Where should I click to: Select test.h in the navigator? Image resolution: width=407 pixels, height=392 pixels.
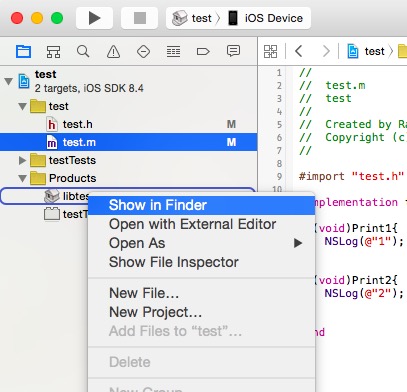pyautogui.click(x=128, y=124)
